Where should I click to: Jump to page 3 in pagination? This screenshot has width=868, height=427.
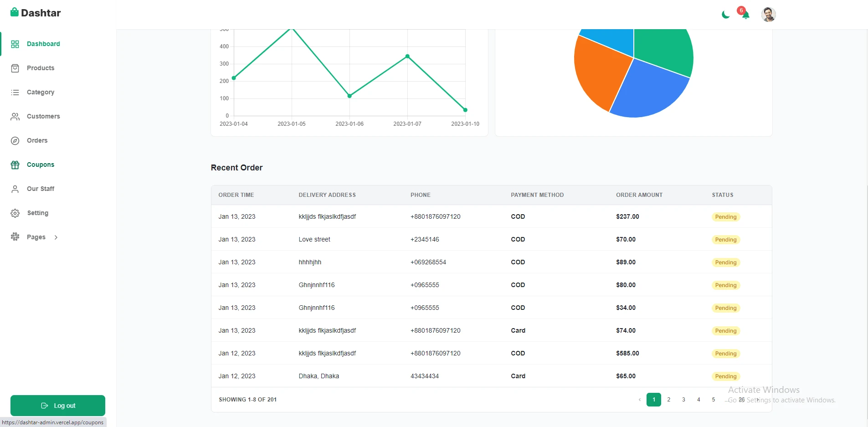(683, 400)
